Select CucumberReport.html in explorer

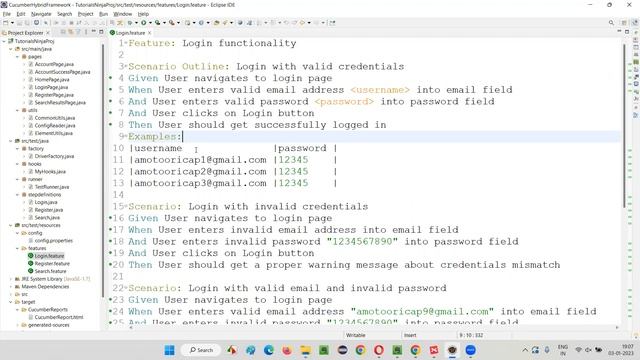pos(59,317)
